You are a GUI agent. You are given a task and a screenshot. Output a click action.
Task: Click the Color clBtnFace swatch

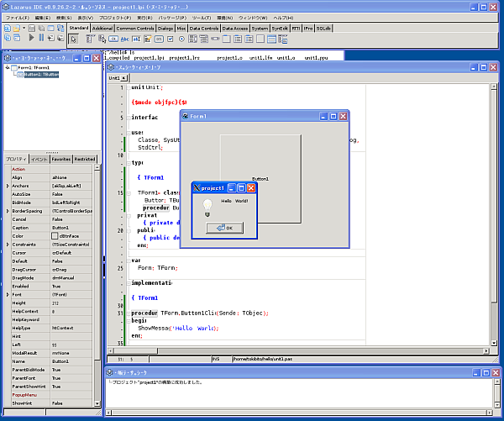tap(55, 236)
